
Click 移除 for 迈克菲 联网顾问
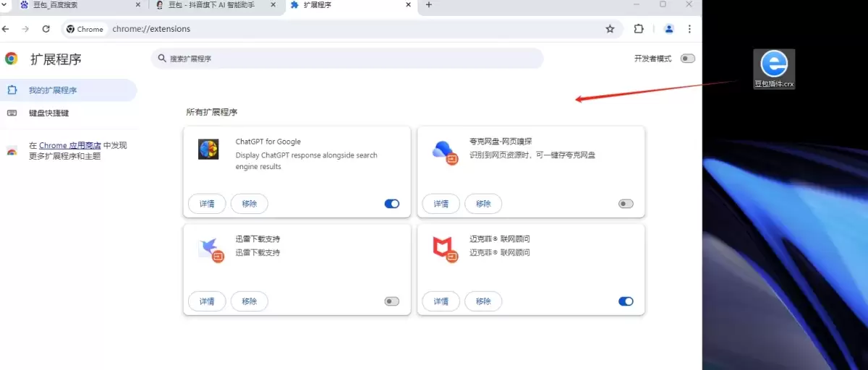coord(483,301)
